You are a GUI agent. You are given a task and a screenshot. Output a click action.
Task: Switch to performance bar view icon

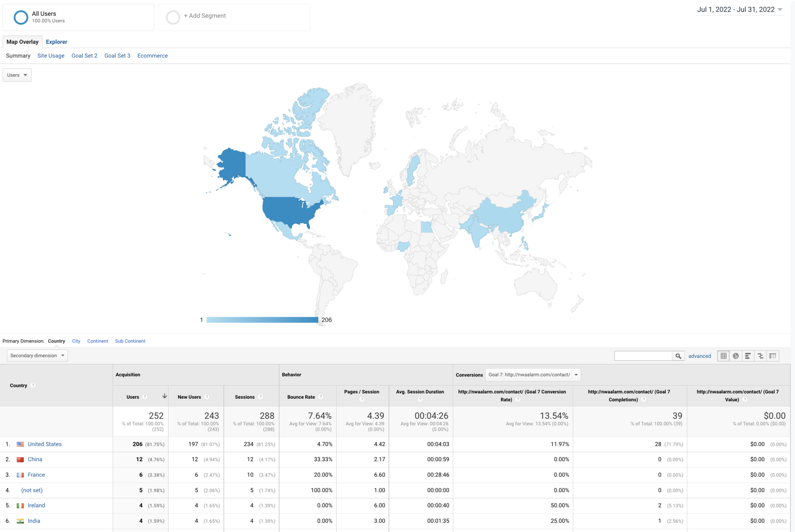pos(748,356)
